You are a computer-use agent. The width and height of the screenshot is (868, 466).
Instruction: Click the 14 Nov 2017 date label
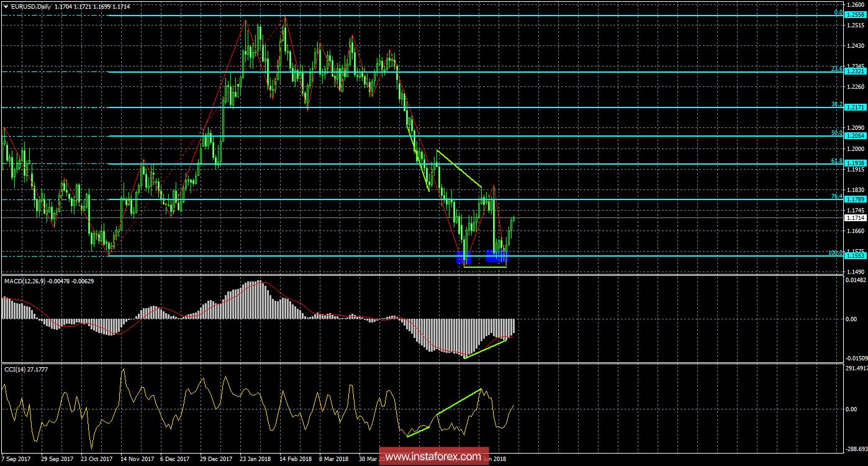pos(137,459)
